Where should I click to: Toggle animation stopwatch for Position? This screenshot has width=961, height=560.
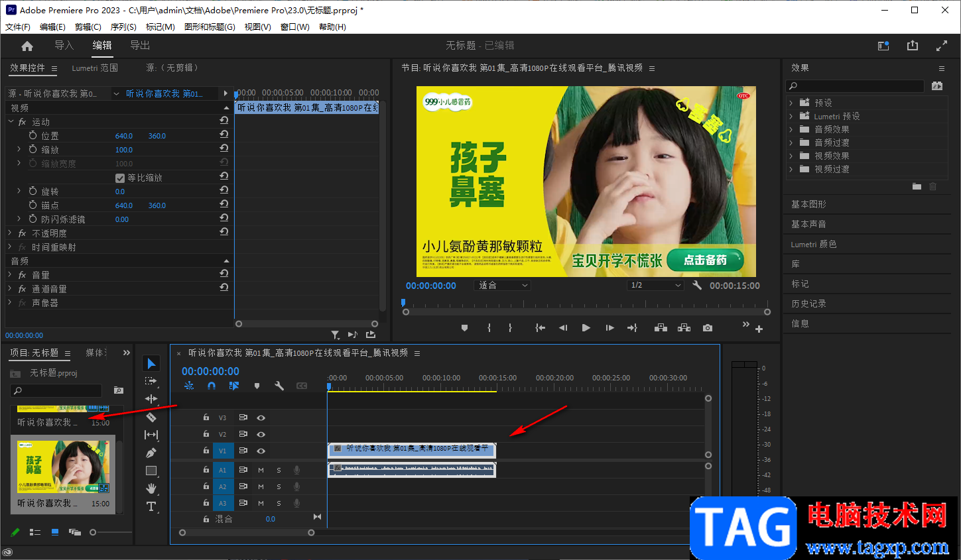click(33, 135)
